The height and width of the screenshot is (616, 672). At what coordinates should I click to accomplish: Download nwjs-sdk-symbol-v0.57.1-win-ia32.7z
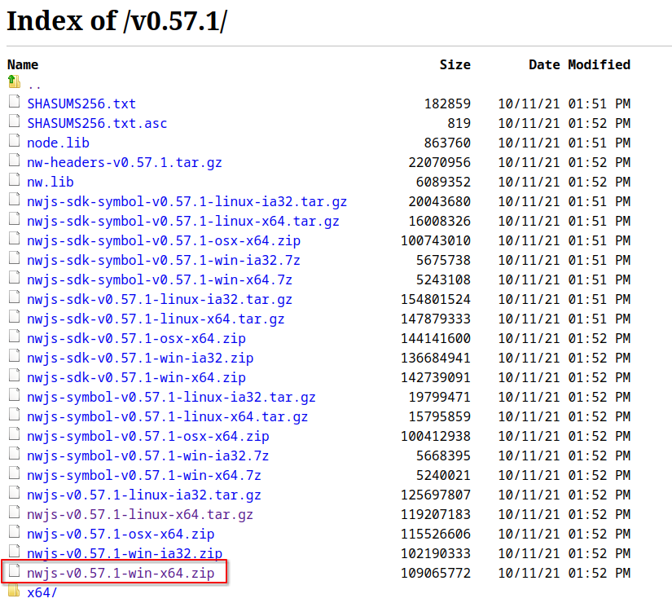[164, 260]
